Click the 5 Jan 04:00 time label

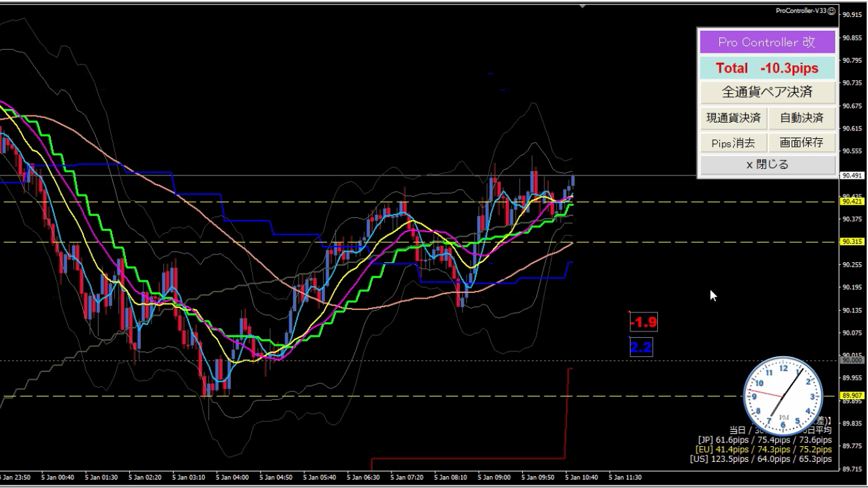tap(233, 478)
